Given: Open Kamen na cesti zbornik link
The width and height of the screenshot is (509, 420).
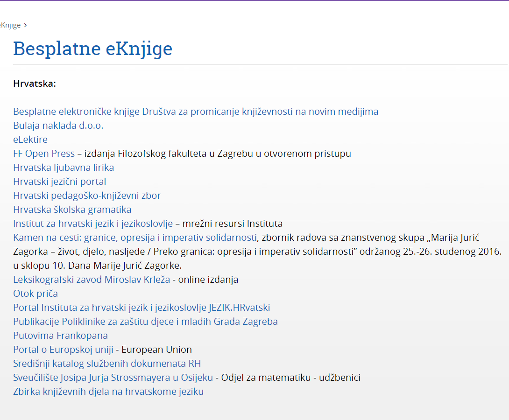Looking at the screenshot, I should (135, 238).
